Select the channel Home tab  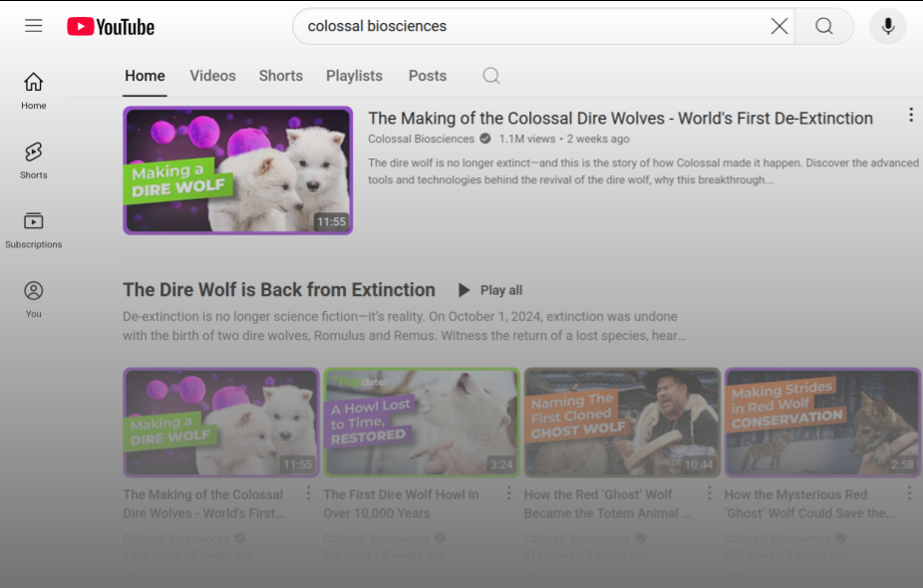click(145, 76)
